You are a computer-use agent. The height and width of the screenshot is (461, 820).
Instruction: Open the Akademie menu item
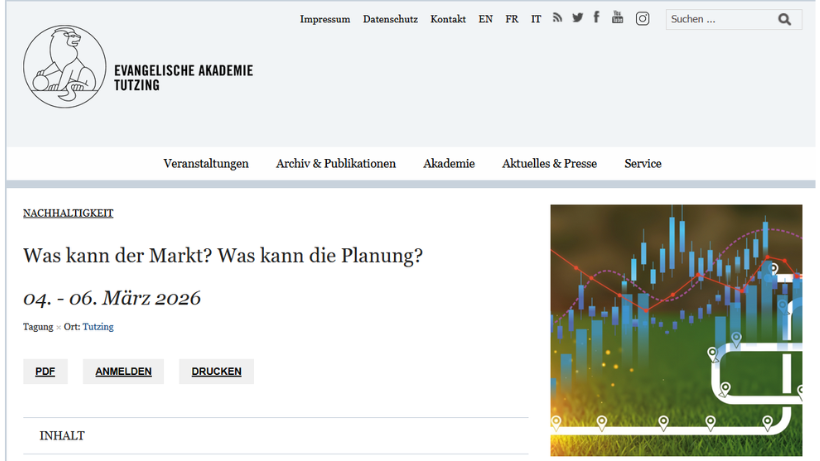coord(449,164)
